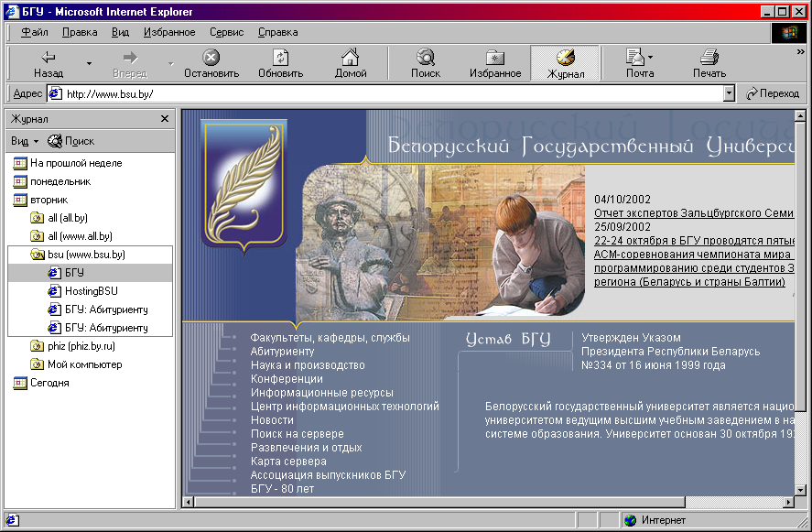
Task: Toggle the Журнал history toolbar button
Action: point(565,64)
